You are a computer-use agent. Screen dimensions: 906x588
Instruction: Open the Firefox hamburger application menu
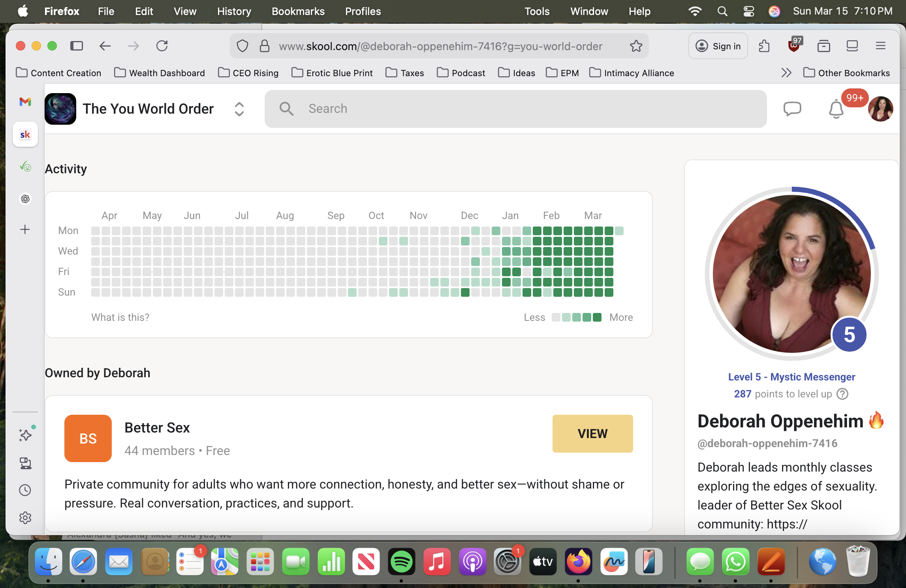(x=880, y=46)
